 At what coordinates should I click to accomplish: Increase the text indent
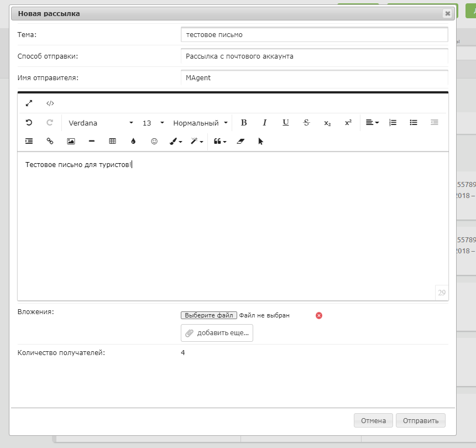pyautogui.click(x=29, y=141)
